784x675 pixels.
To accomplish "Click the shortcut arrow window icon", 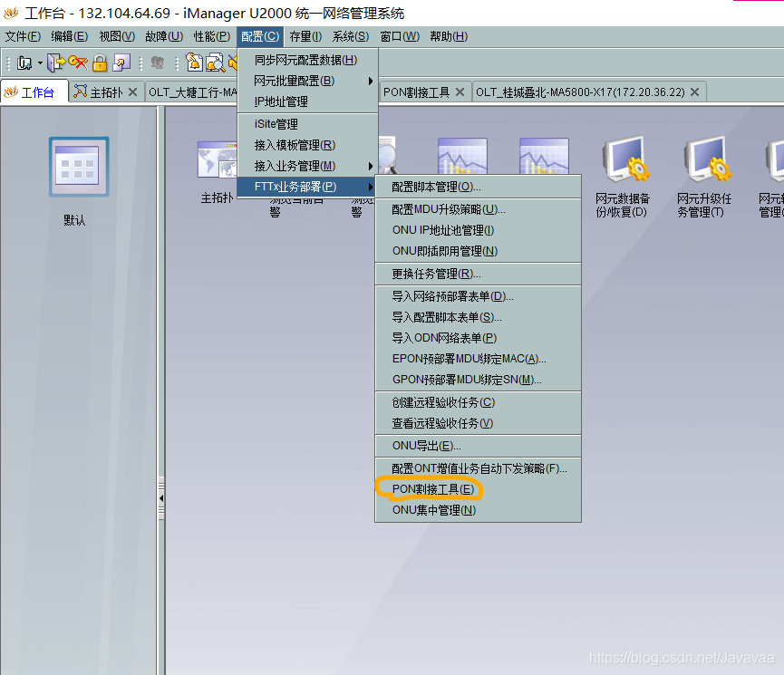I will tap(121, 63).
